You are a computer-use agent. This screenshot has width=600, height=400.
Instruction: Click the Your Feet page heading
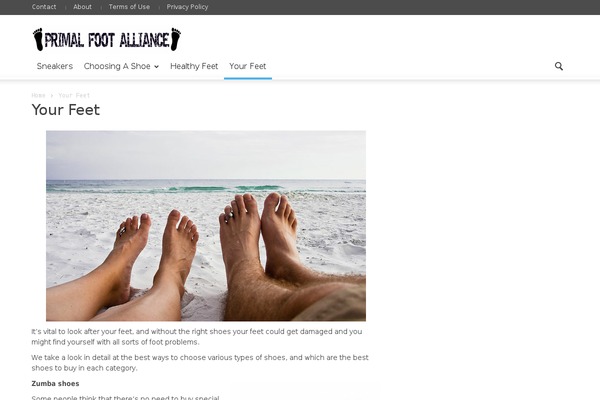(65, 110)
